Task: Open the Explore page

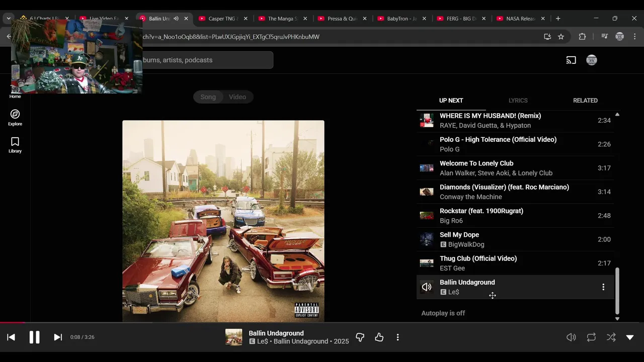Action: 15,118
